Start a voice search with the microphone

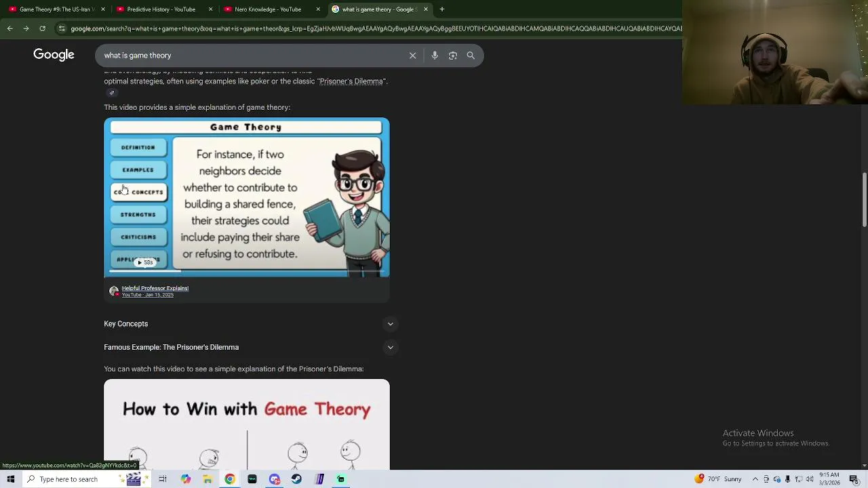(435, 56)
